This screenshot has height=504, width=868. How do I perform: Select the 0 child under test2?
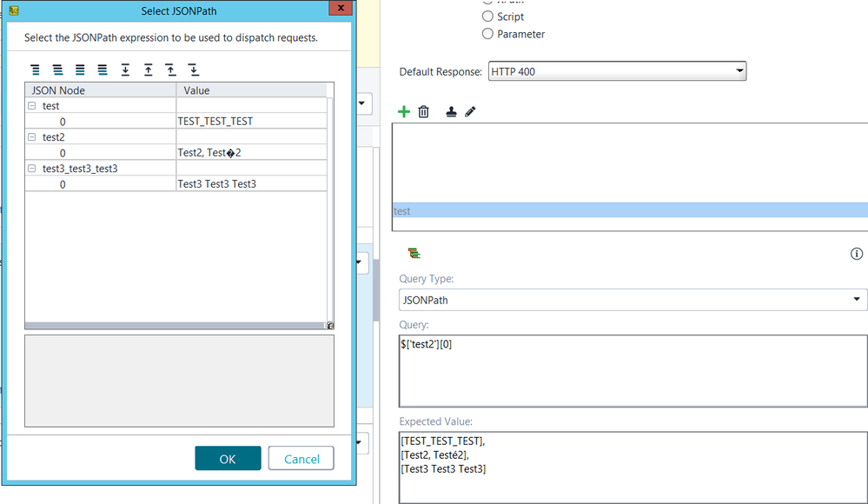point(63,153)
